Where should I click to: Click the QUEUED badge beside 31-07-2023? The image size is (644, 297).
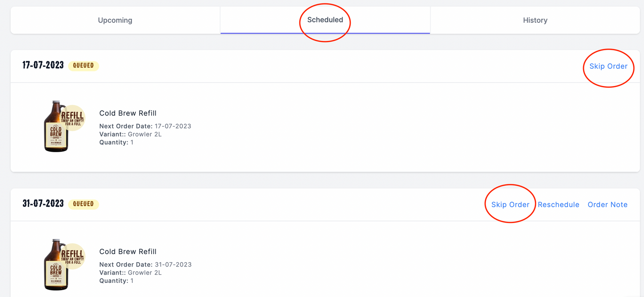(x=83, y=204)
